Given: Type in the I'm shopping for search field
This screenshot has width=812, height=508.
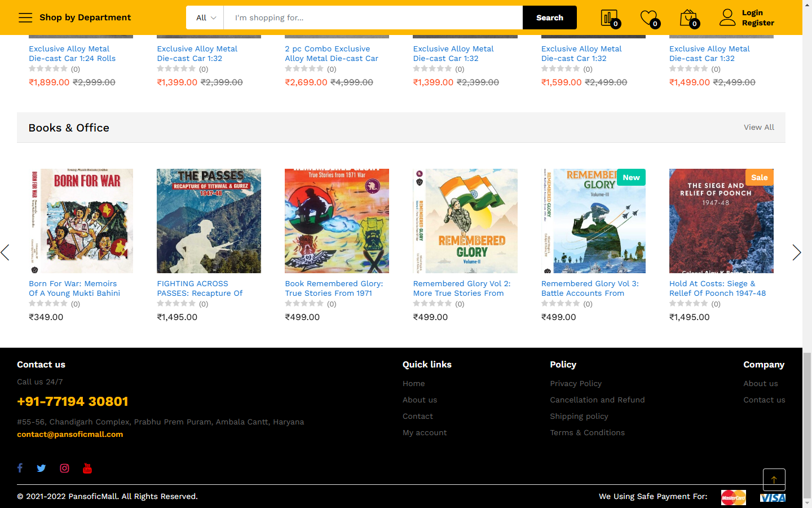Looking at the screenshot, I should [x=373, y=17].
